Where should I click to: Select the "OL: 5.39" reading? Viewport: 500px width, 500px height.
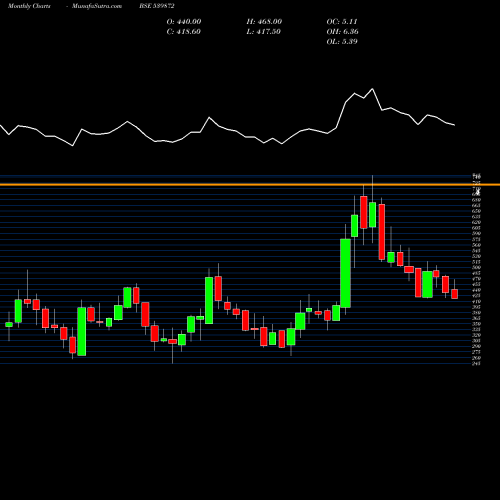(x=342, y=42)
